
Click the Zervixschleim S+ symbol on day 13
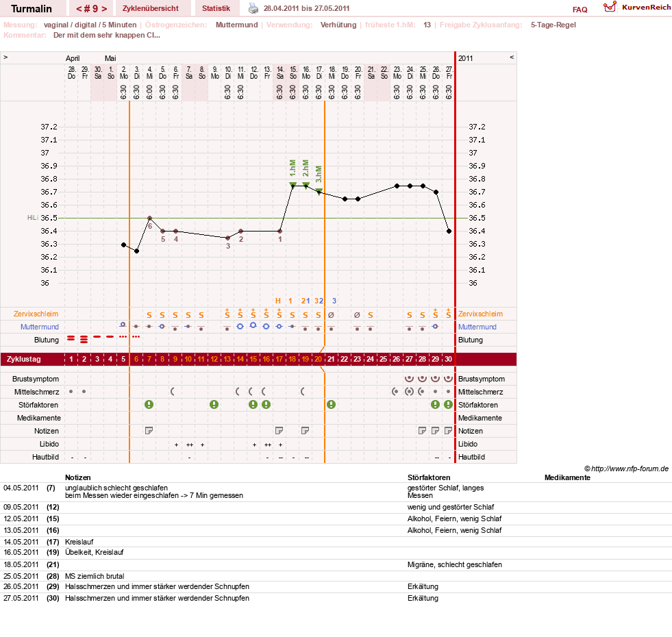(227, 313)
